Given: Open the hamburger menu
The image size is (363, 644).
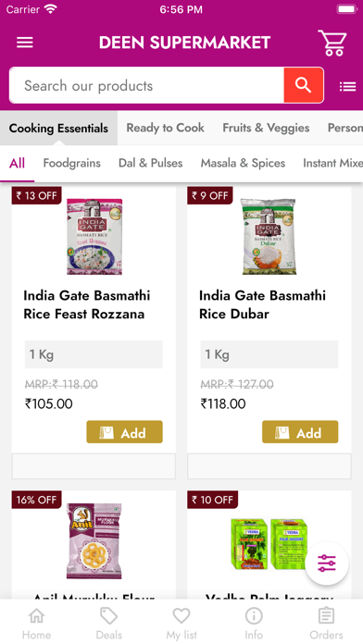Looking at the screenshot, I should point(25,43).
